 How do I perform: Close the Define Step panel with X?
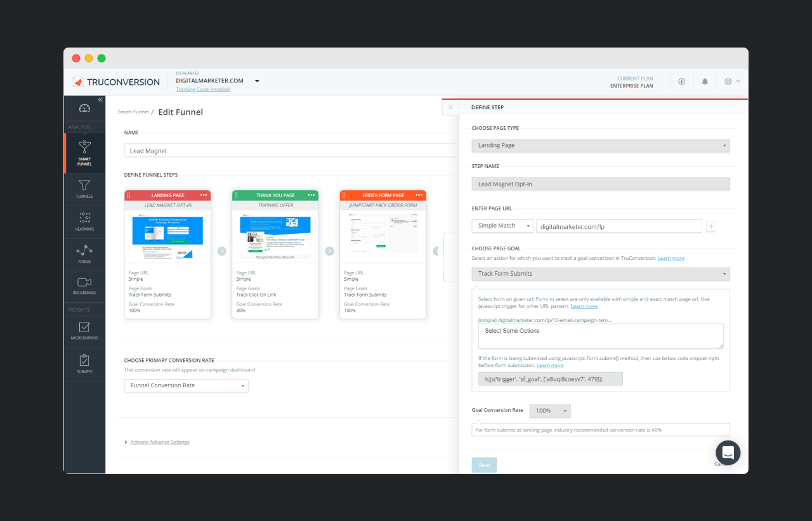coord(450,107)
